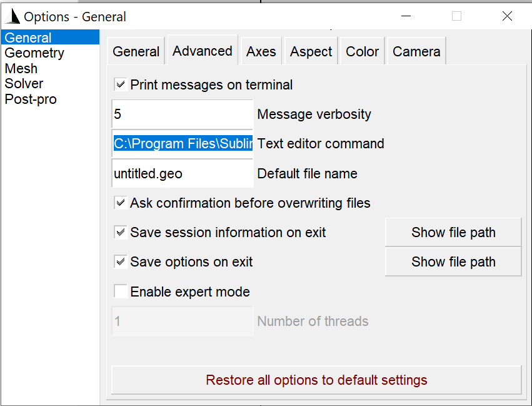This screenshot has width=532, height=406.
Task: Click the Default file name field
Action: 182,173
